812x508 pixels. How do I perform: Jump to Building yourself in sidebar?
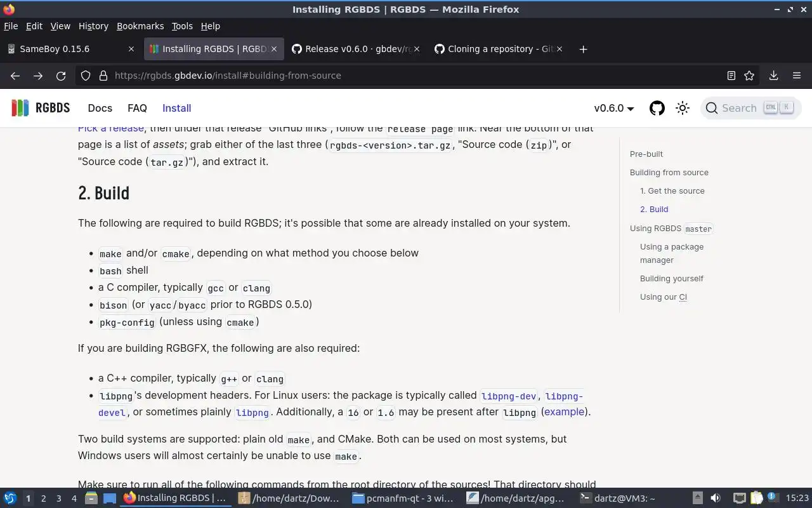point(672,278)
